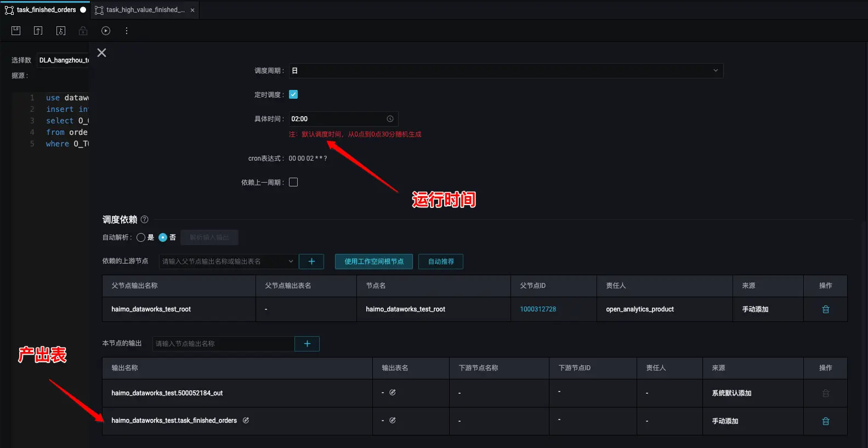Click 手动添加 in the task_finished_orders output row

click(725, 421)
